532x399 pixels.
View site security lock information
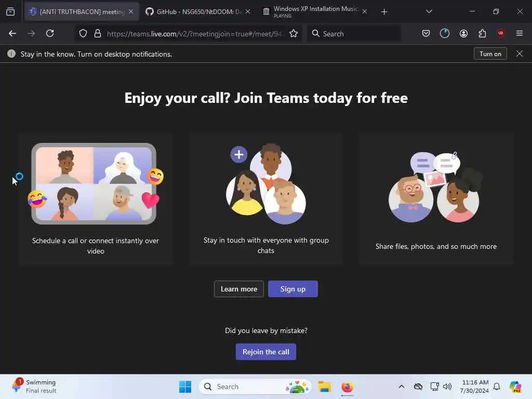tap(98, 33)
